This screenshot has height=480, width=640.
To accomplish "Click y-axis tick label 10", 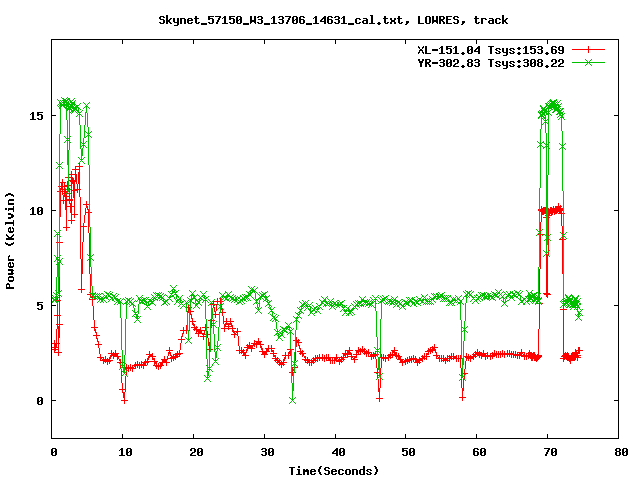I will tap(36, 211).
